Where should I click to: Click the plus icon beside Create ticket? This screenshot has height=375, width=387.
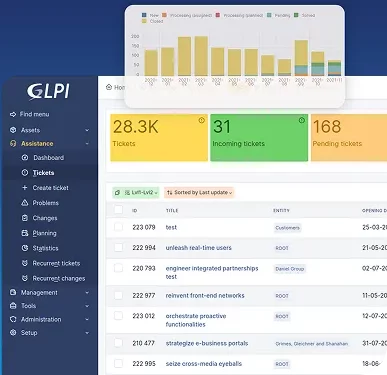point(25,188)
